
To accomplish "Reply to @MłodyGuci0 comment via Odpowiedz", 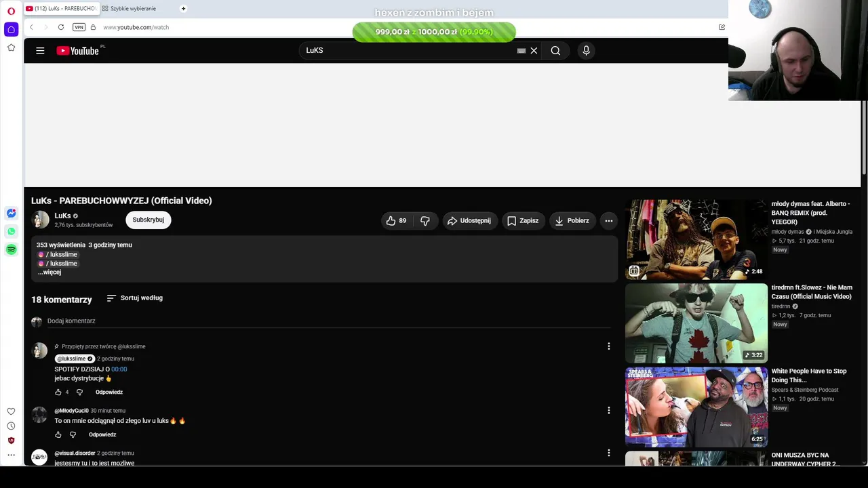I will 102,434.
